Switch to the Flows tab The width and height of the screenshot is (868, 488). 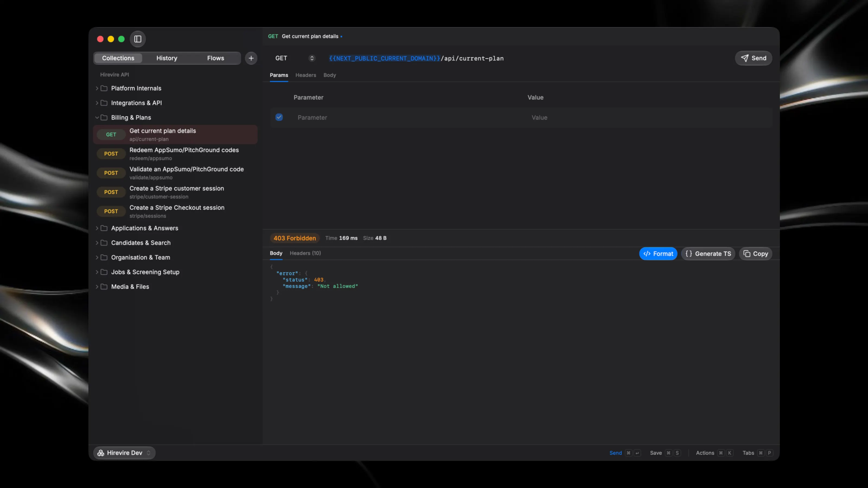[216, 58]
